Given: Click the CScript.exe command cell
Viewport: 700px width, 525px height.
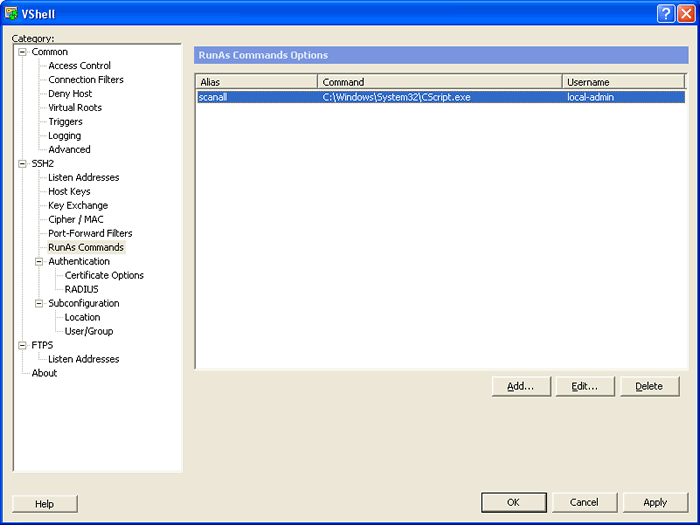Looking at the screenshot, I should (396, 97).
